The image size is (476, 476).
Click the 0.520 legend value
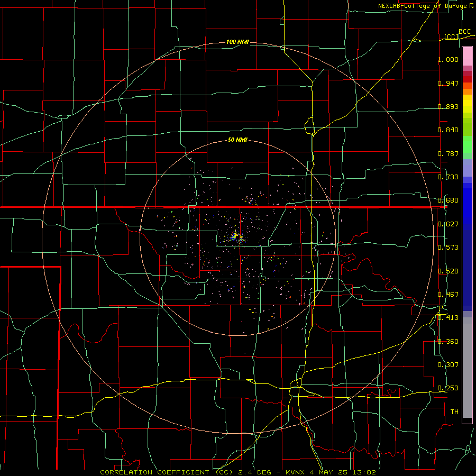[x=448, y=271]
